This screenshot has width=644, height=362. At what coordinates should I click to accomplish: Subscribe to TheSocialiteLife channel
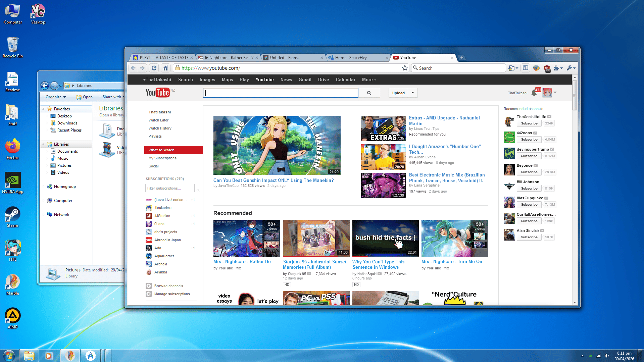pyautogui.click(x=529, y=123)
